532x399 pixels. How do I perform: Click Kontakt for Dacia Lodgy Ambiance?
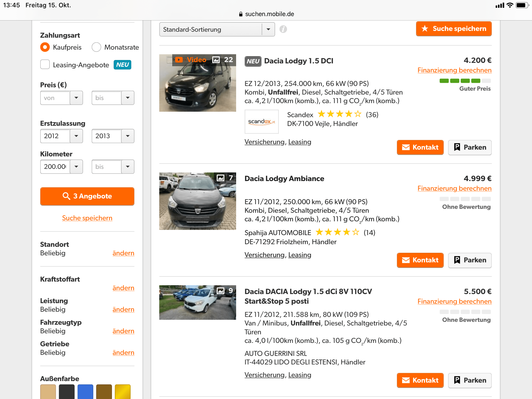pyautogui.click(x=420, y=260)
